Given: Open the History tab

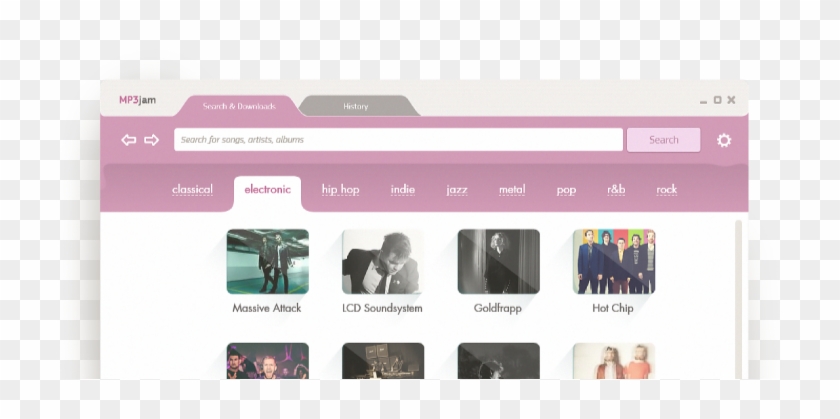Looking at the screenshot, I should coord(358,106).
